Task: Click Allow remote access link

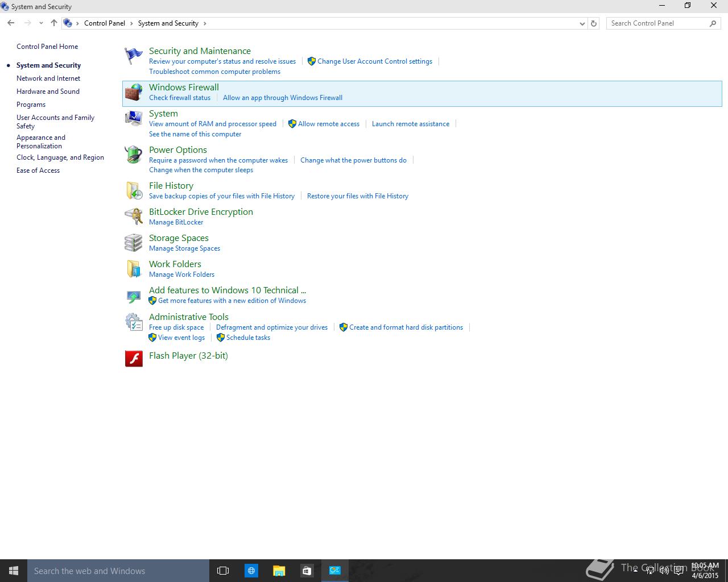Action: tap(329, 124)
